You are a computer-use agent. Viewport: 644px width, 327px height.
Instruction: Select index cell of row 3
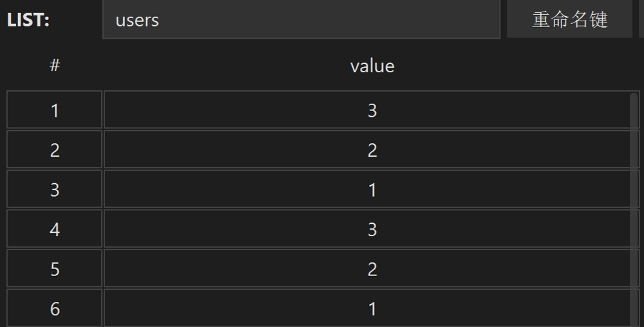(x=55, y=189)
